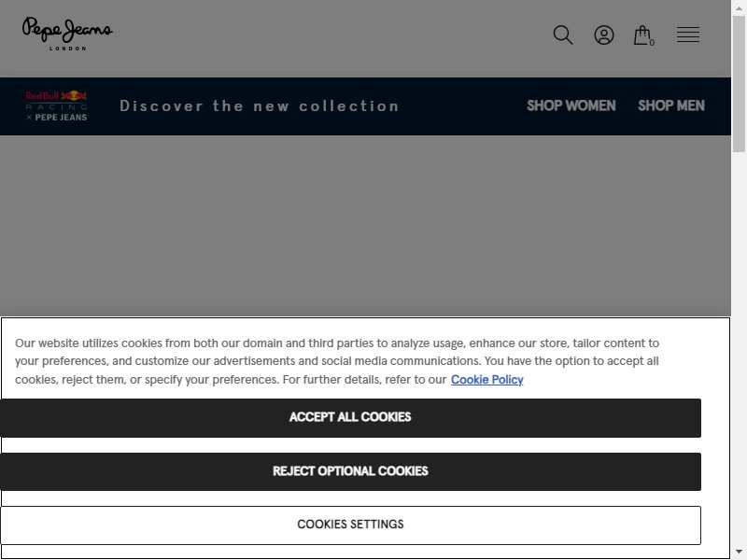Accept all cookies
This screenshot has width=747, height=560.
click(x=350, y=417)
